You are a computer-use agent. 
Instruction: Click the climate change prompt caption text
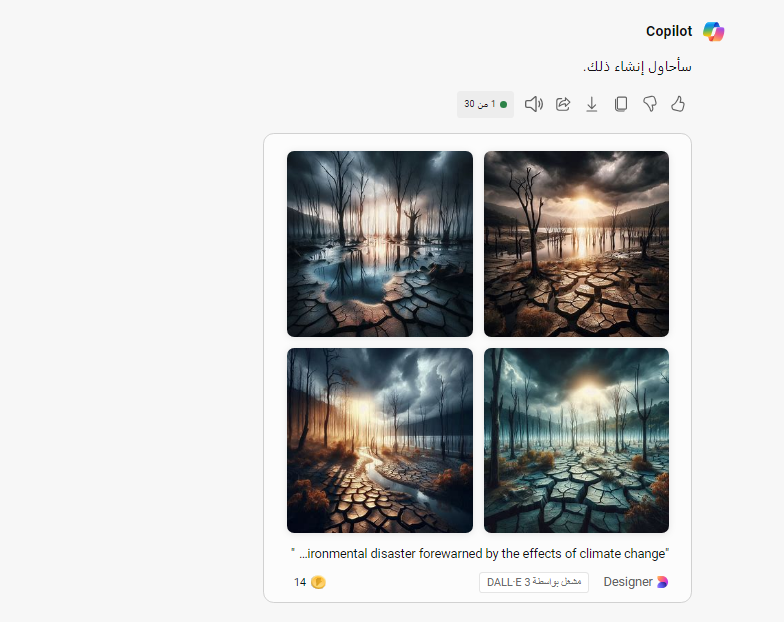[480, 554]
